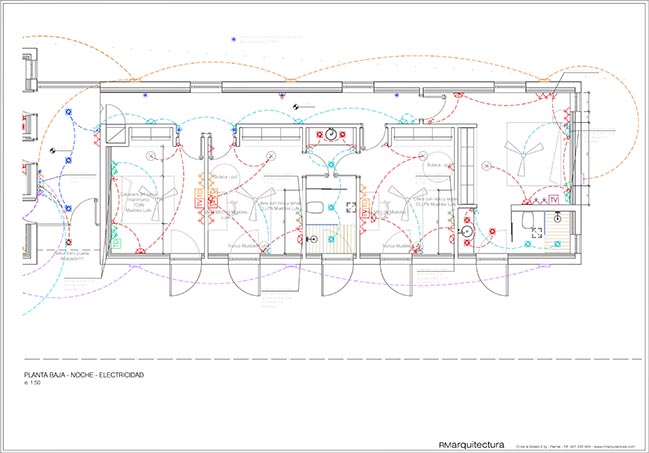The height and width of the screenshot is (453, 649).
Task: Click the green TV outlet symbol
Action: point(116,241)
